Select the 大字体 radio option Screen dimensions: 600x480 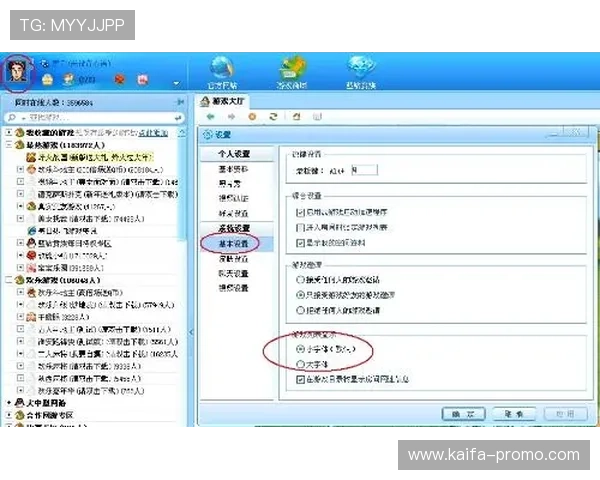(x=300, y=364)
